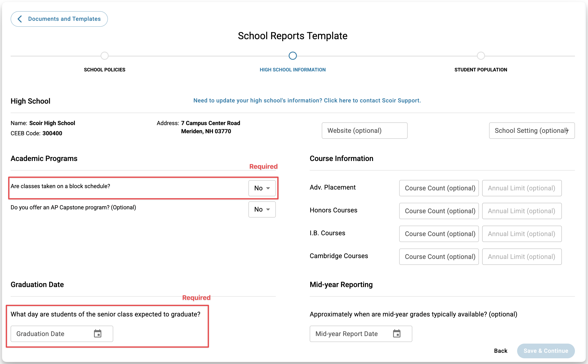Open the Mid-year Report Date calendar picker
This screenshot has width=588, height=364.
397,334
